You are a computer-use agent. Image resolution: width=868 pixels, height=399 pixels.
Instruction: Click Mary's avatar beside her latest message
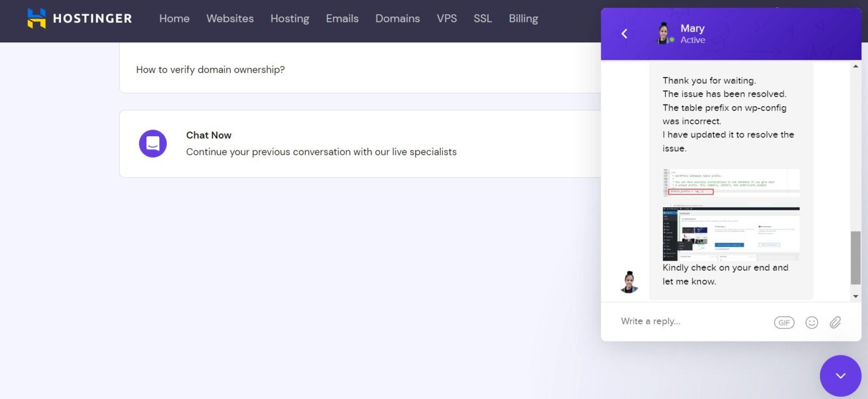coord(630,281)
